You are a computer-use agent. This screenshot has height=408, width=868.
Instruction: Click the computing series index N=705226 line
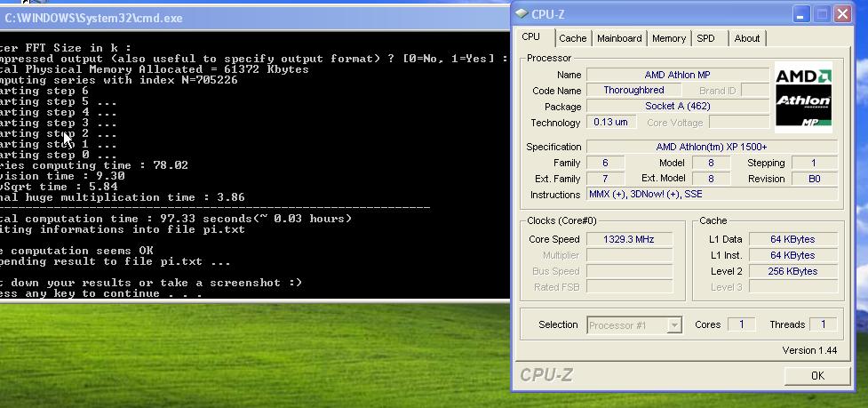tap(118, 80)
